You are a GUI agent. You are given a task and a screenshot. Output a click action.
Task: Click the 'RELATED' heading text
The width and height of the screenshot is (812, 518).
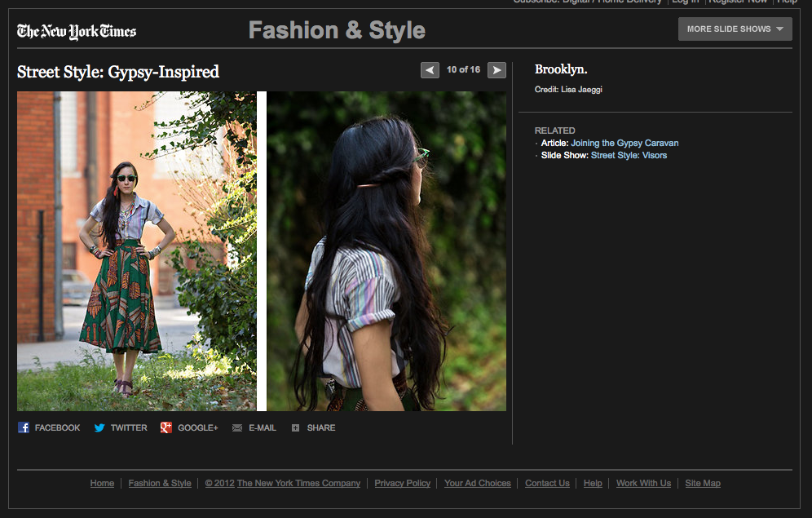[554, 131]
